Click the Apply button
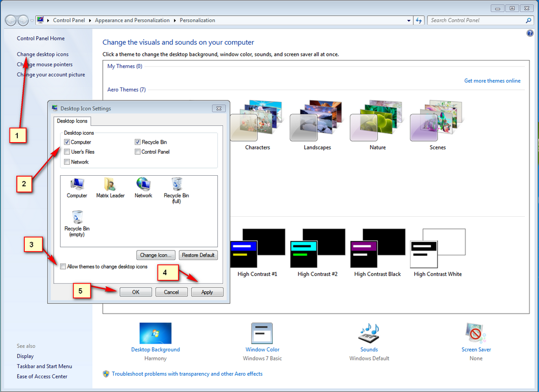 (207, 292)
